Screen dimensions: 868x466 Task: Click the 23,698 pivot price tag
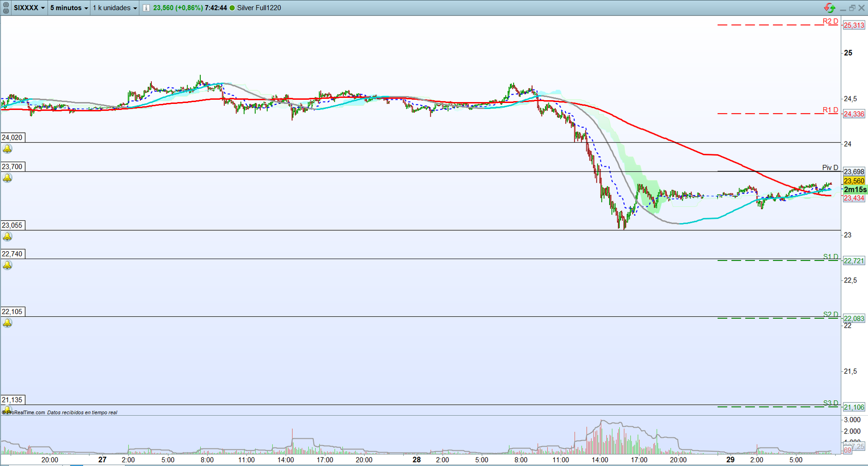click(x=854, y=171)
